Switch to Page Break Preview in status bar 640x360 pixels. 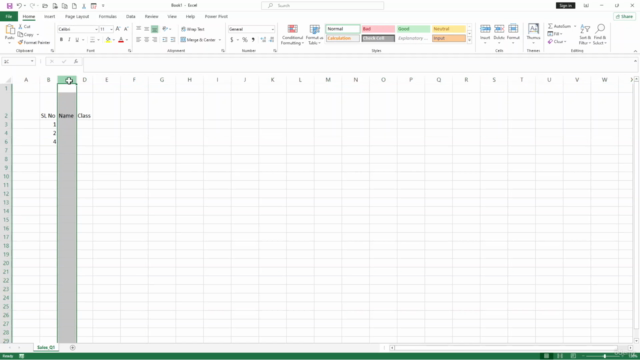pyautogui.click(x=573, y=356)
